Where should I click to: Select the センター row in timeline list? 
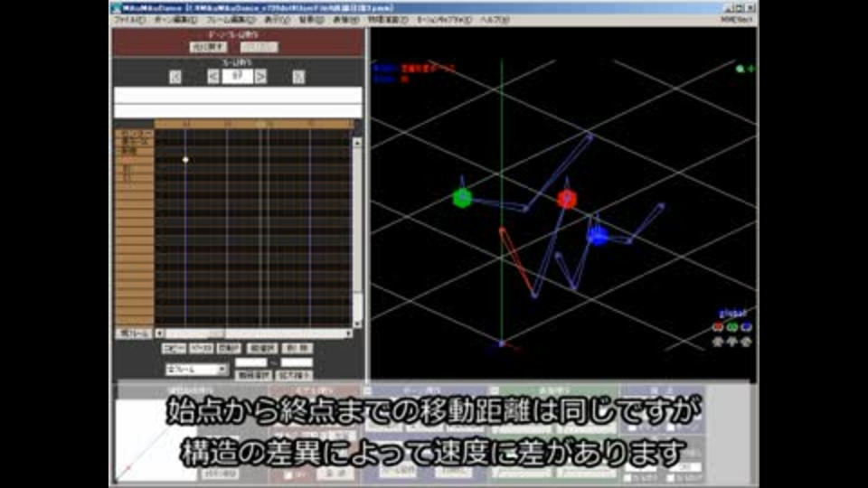click(x=135, y=134)
